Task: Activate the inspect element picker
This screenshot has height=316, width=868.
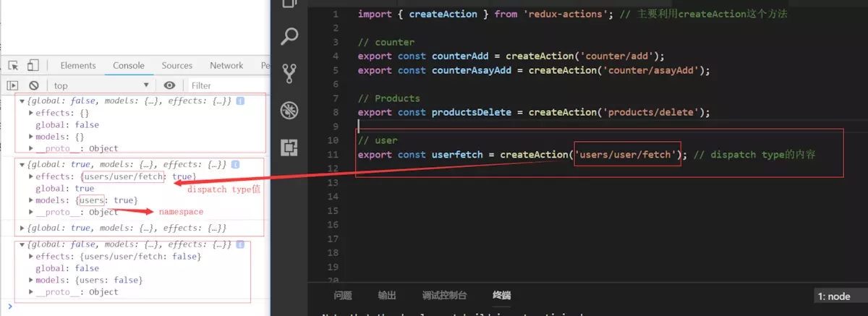Action: tap(13, 66)
